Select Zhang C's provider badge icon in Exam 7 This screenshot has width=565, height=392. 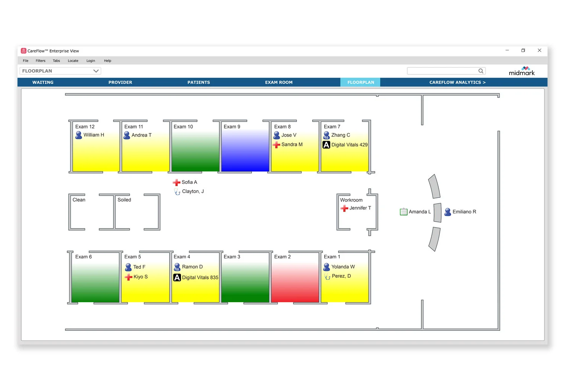click(x=326, y=135)
